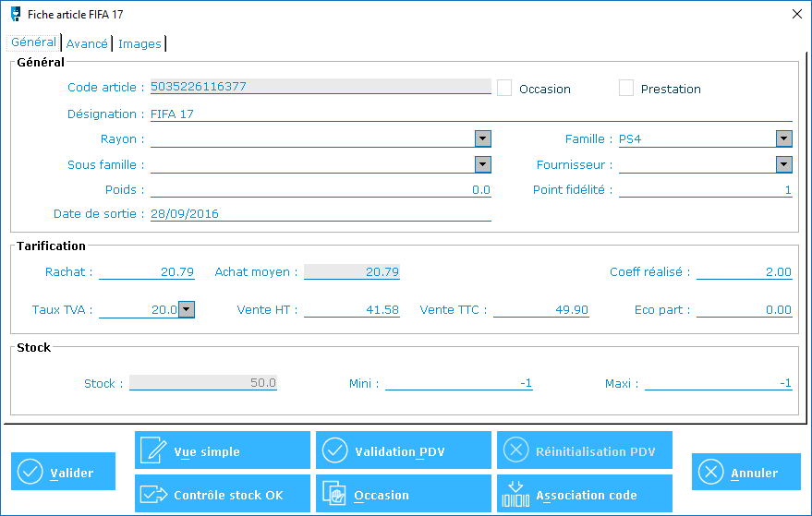This screenshot has width=812, height=516.
Task: Click the Achat moyen field
Action: click(352, 271)
